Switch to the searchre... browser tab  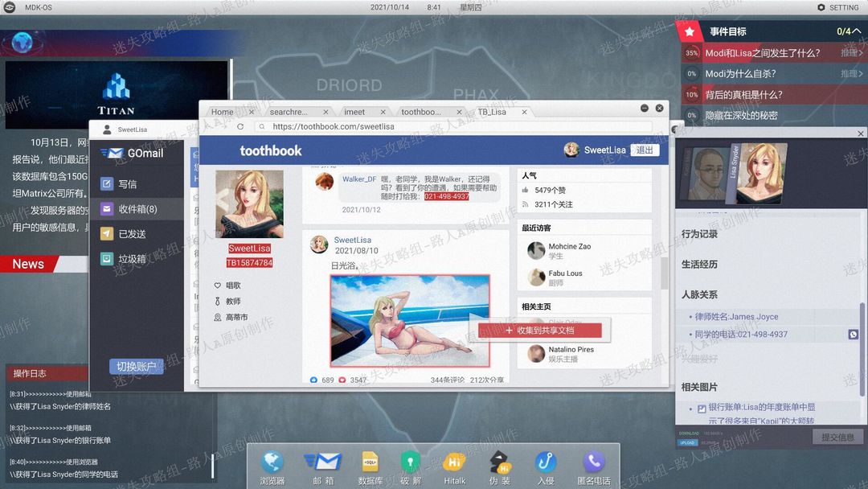click(x=289, y=112)
